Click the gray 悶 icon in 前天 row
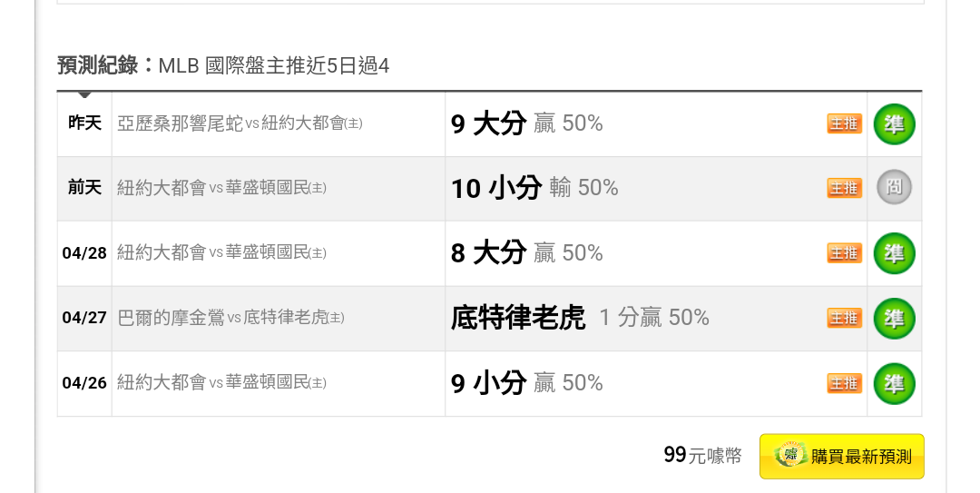The height and width of the screenshot is (493, 980). click(894, 188)
